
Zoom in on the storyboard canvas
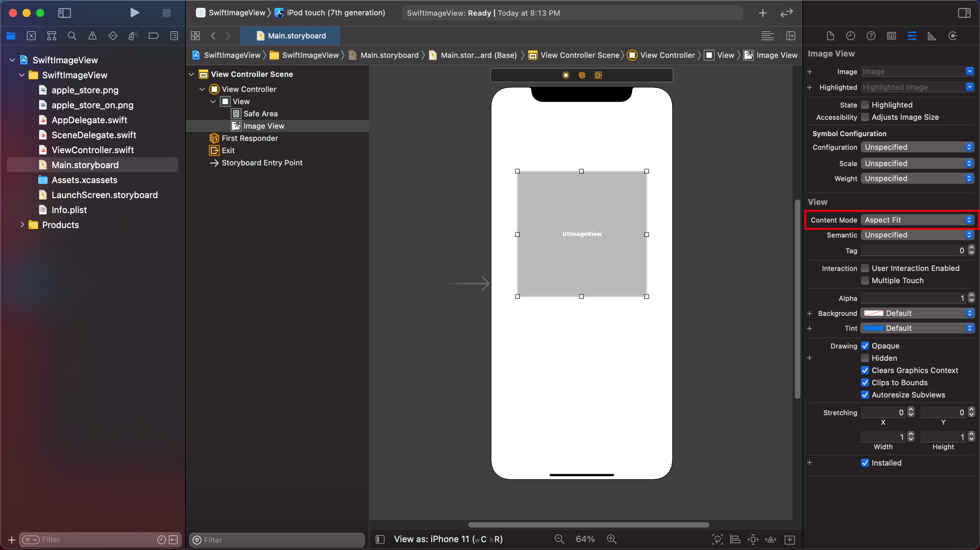pyautogui.click(x=611, y=539)
